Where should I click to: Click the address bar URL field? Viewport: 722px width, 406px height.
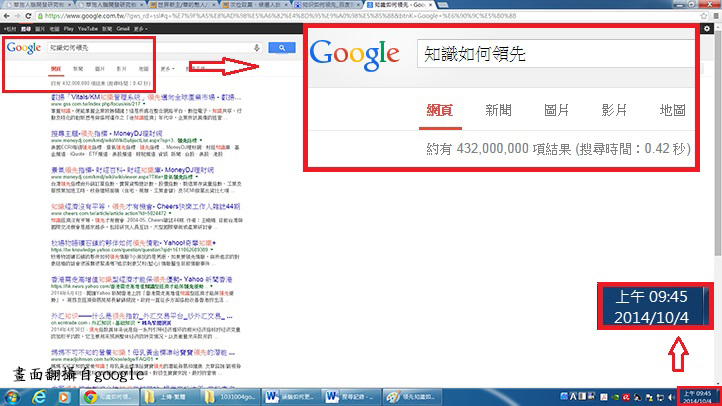tap(368, 16)
